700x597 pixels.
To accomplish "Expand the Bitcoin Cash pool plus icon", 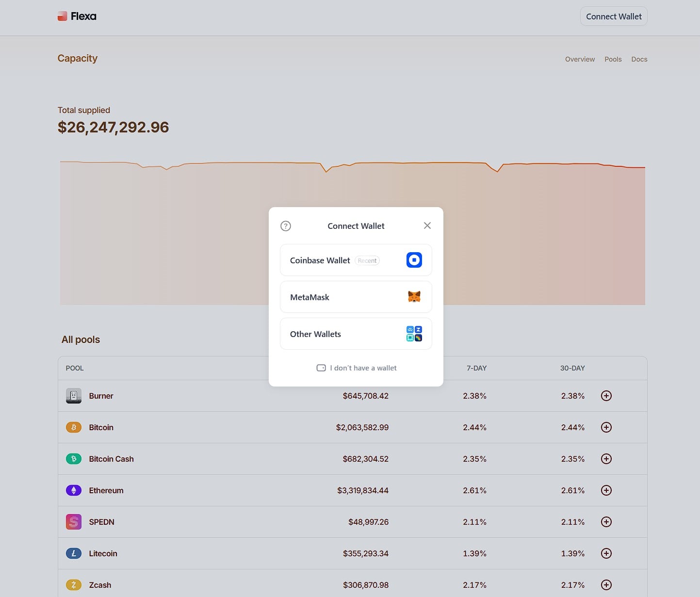I will (606, 459).
